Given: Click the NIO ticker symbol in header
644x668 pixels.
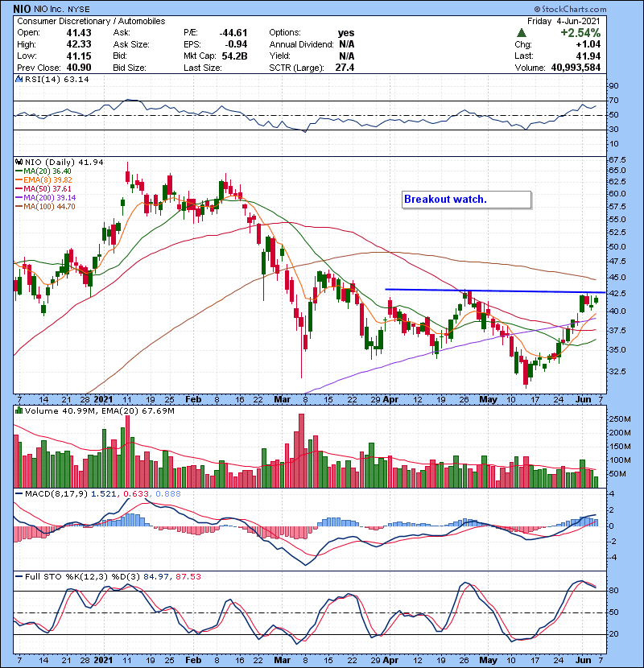Looking at the screenshot, I should pos(22,9).
